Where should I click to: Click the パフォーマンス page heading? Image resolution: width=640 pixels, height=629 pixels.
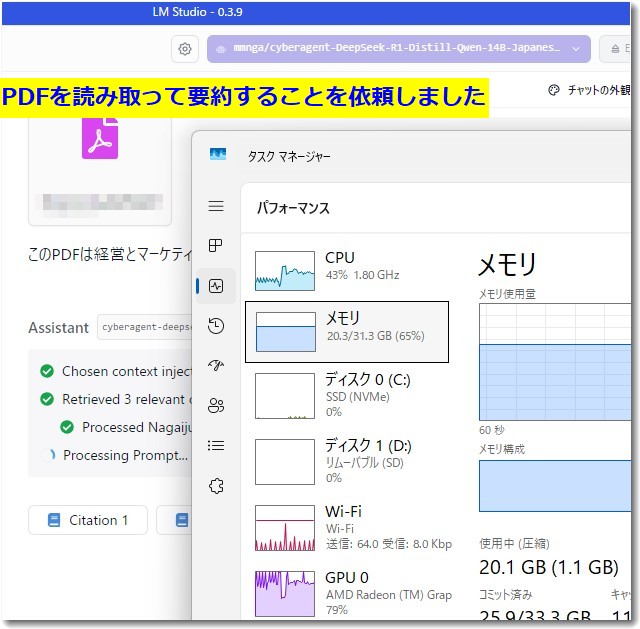[293, 208]
